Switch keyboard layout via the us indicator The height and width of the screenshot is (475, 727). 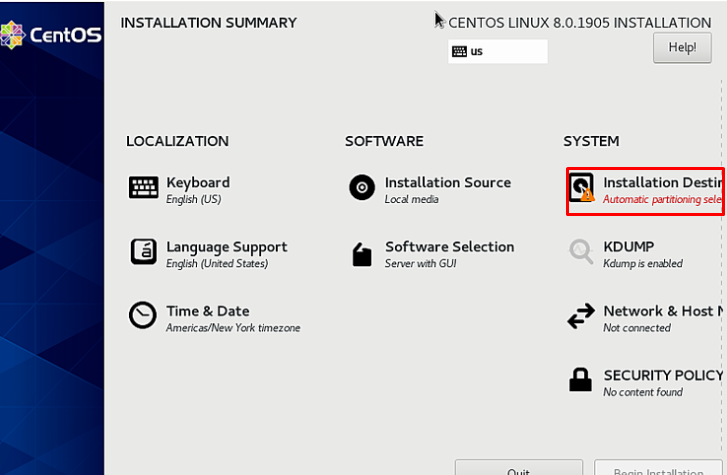coord(497,51)
